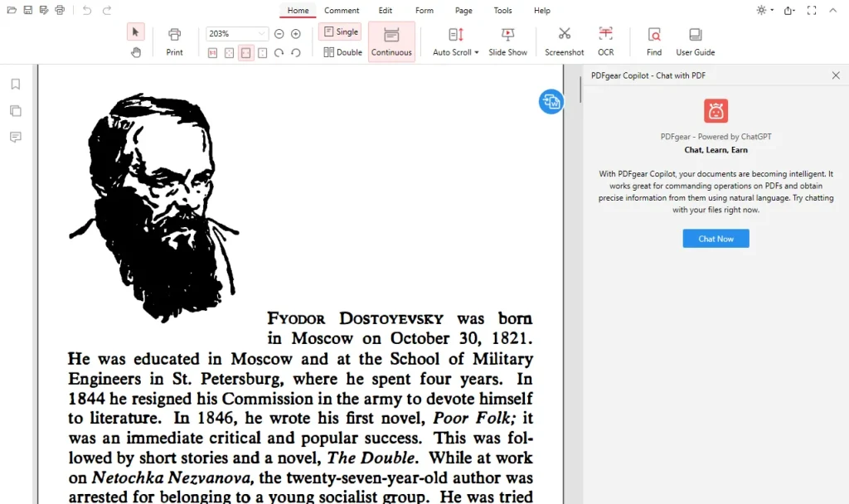This screenshot has width=849, height=504.
Task: Click the Save As icon with the pencil
Action: click(x=44, y=10)
